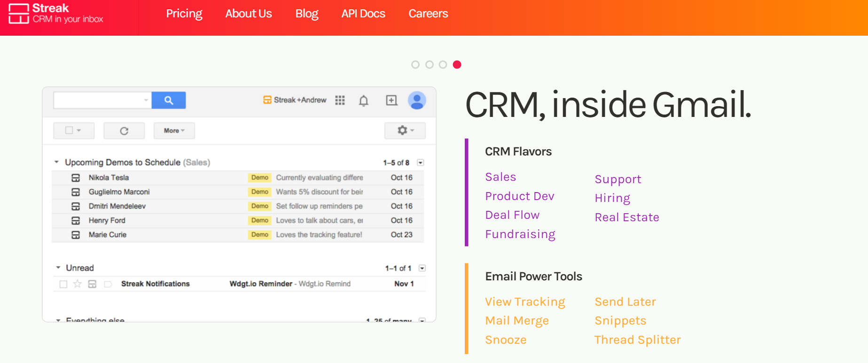This screenshot has width=868, height=363.
Task: Collapse Upcoming Demos to Schedule section
Action: 57,162
